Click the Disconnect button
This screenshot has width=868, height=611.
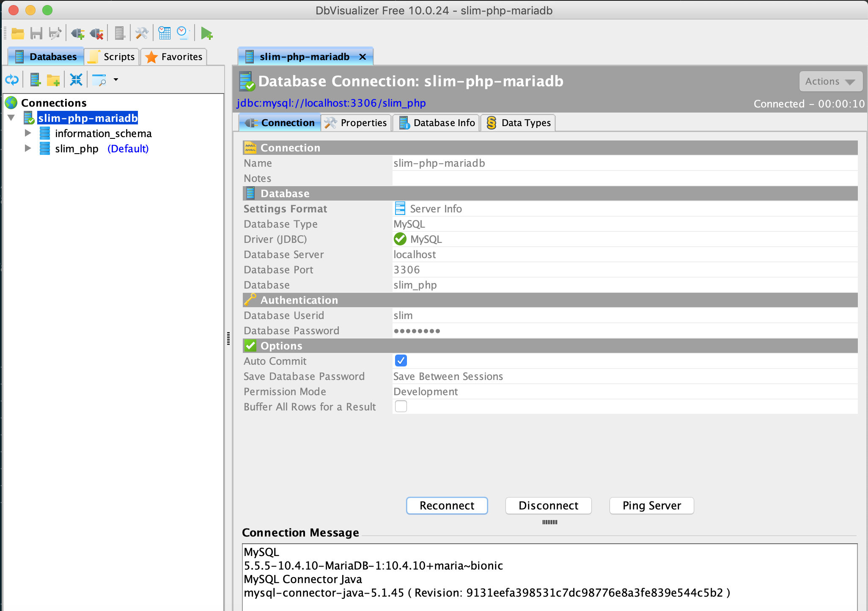548,506
